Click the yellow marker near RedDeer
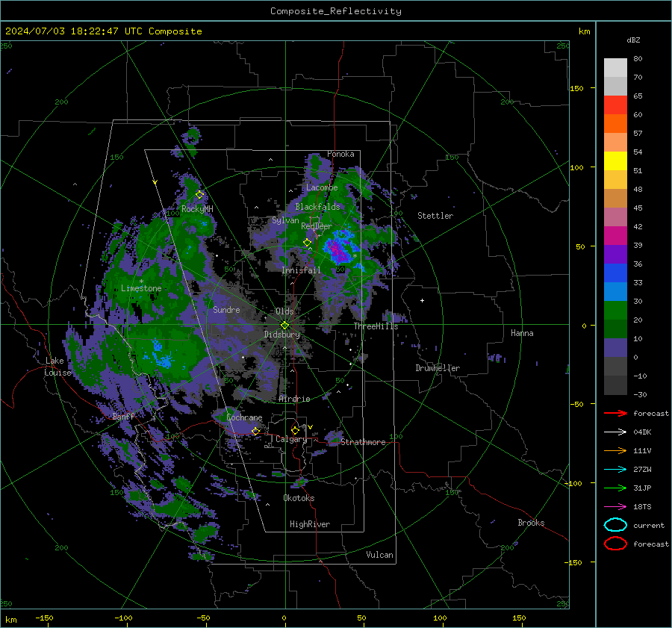Image resolution: width=672 pixels, height=628 pixels. coord(307,243)
